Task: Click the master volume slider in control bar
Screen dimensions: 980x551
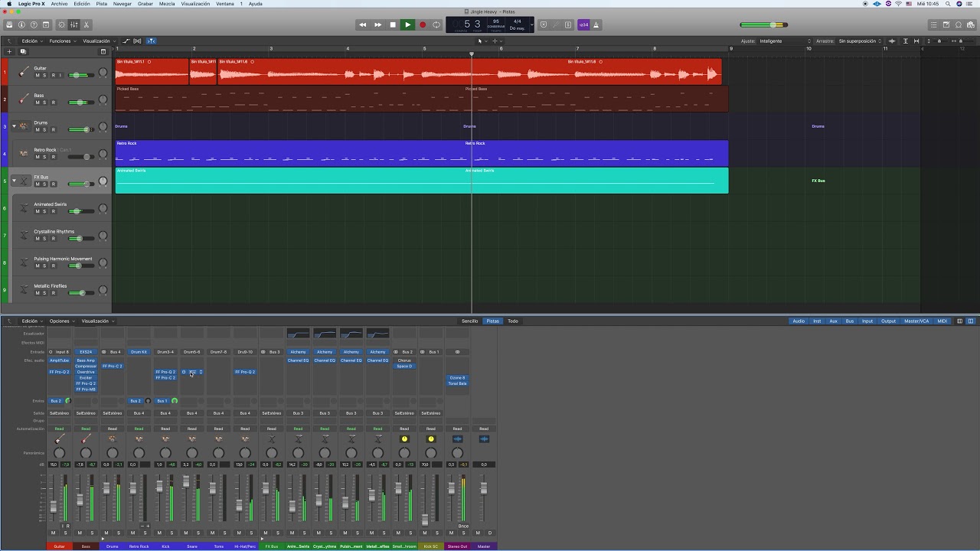Action: coord(764,24)
